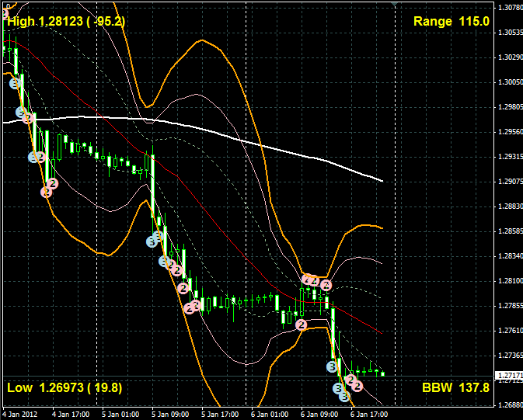Viewport: 523px width, 420px height.
Task: Select the BBW 137.8 label
Action: [455, 387]
